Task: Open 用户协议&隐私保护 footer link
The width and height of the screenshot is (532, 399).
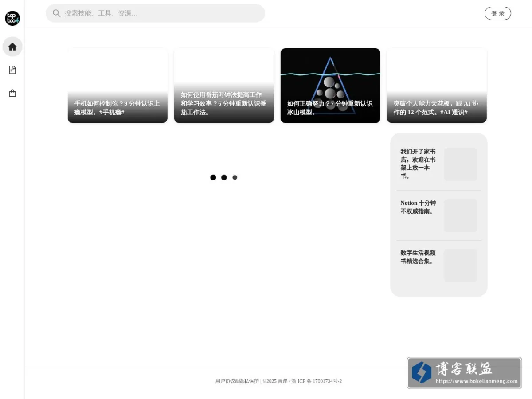Action: (x=237, y=381)
